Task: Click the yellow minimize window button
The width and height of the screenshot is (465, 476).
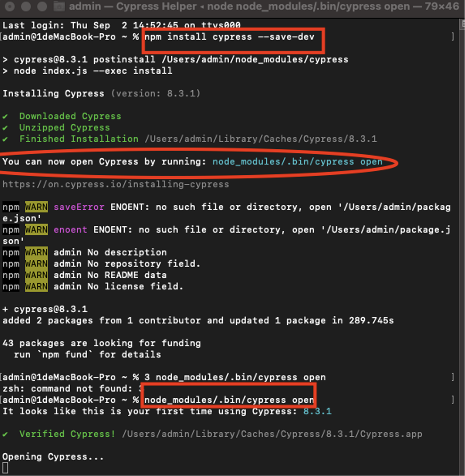Action: [x=26, y=6]
